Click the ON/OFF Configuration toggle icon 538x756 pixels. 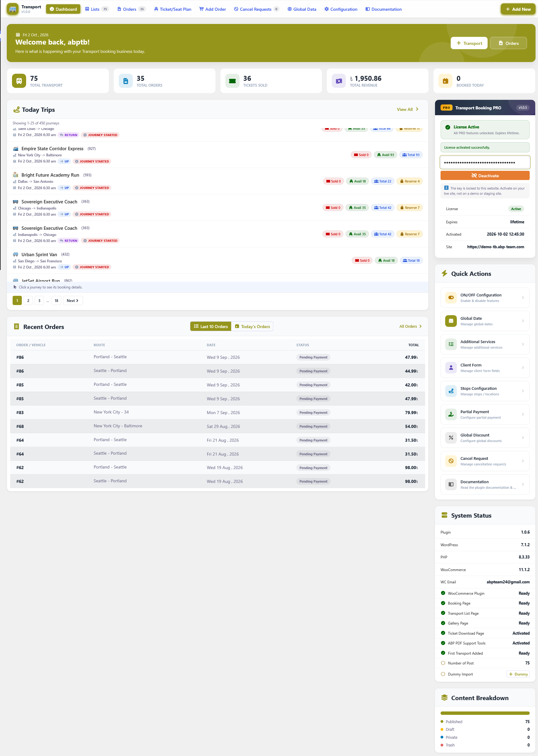[x=451, y=298]
